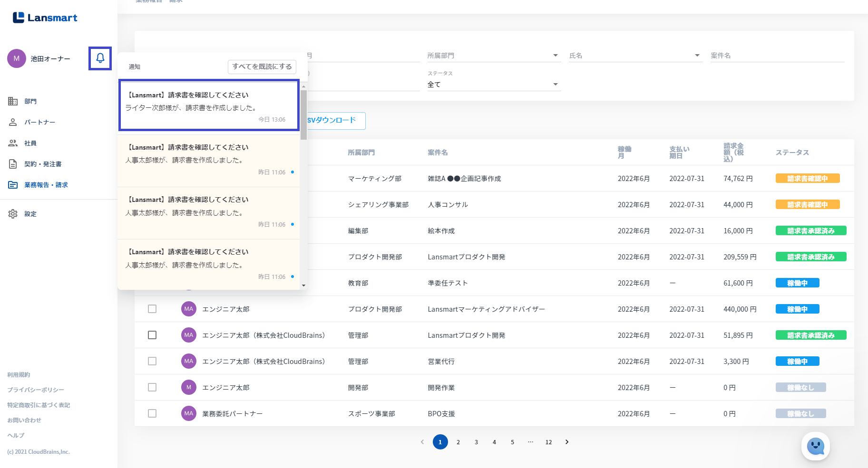Click the パートナー person icon

(x=13, y=122)
